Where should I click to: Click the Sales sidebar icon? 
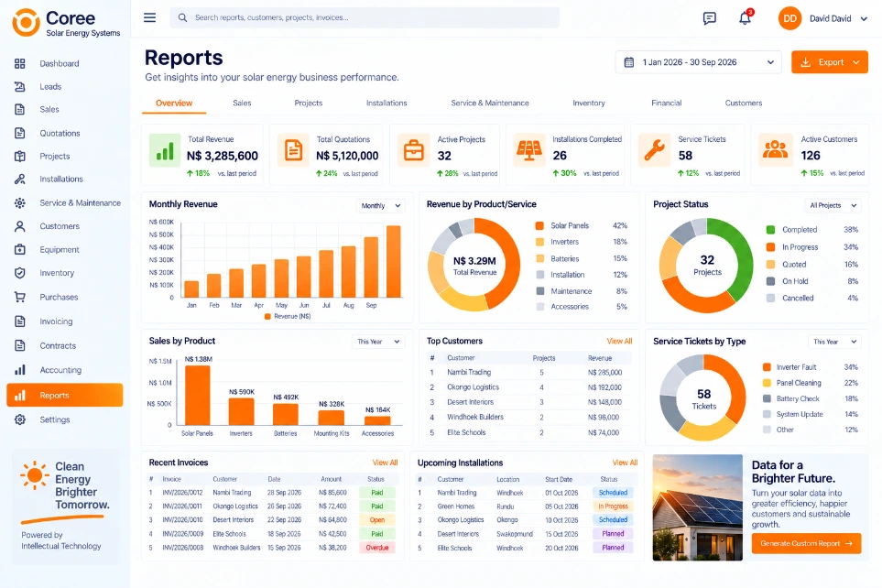[19, 109]
